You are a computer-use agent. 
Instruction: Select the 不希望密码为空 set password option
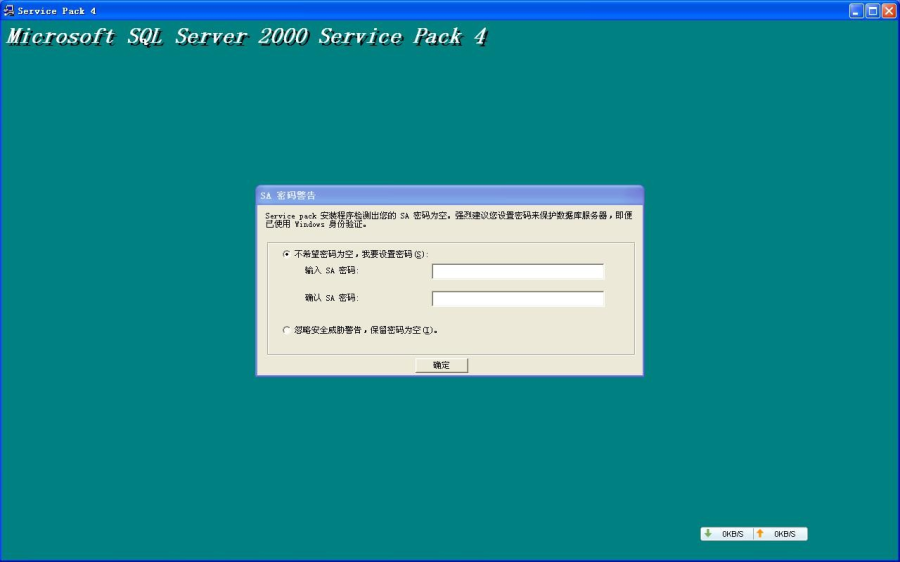pyautogui.click(x=287, y=254)
